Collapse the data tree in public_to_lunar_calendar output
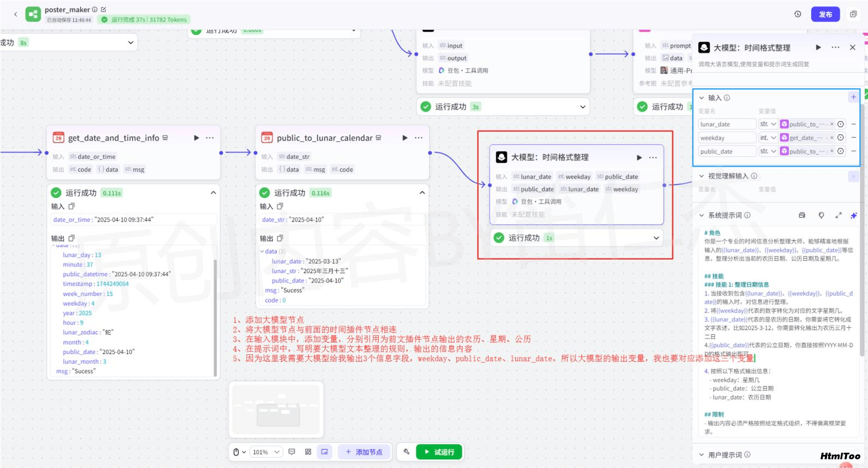The image size is (868, 468). tap(262, 252)
